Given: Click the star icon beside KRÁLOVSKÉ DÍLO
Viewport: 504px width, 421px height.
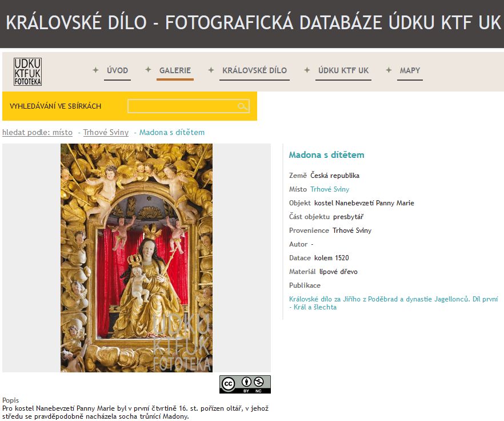Looking at the screenshot, I should tap(211, 70).
